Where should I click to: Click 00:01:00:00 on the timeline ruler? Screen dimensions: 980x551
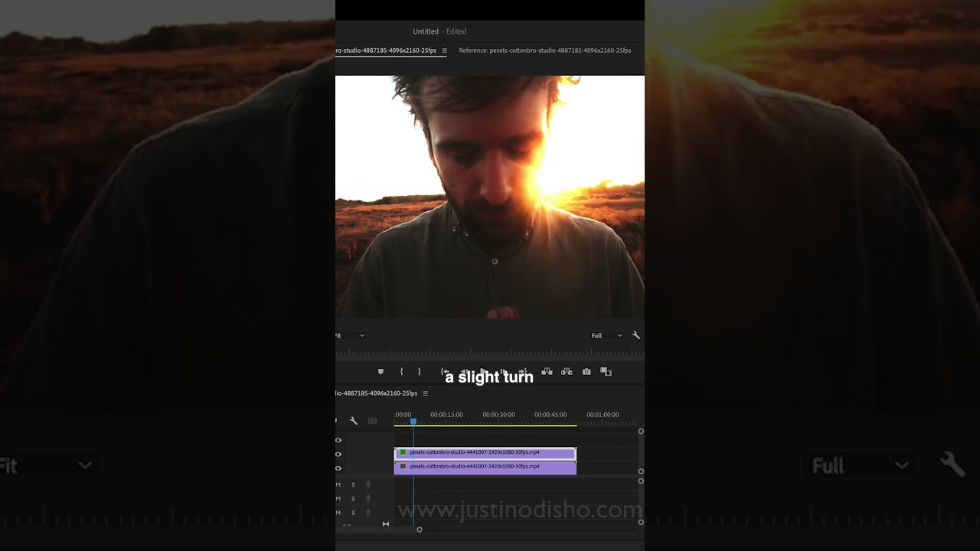click(603, 415)
